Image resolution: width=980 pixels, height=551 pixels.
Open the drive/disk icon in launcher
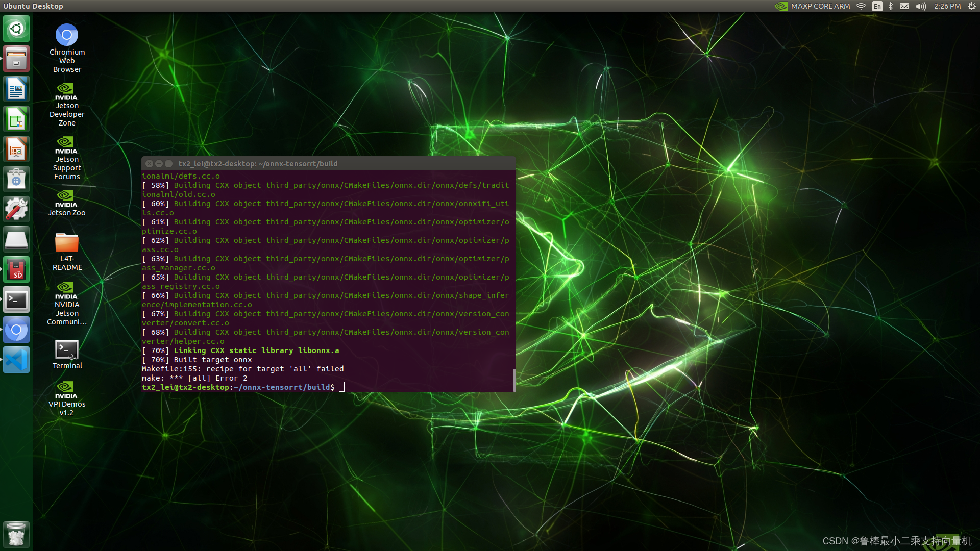pos(16,239)
